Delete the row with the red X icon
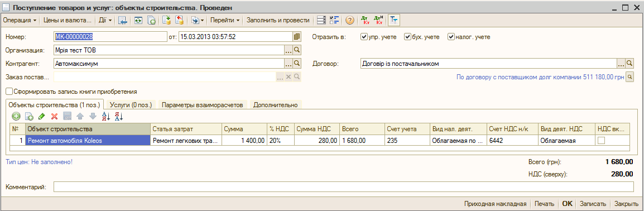Image resolution: width=644 pixels, height=211 pixels. pyautogui.click(x=54, y=116)
